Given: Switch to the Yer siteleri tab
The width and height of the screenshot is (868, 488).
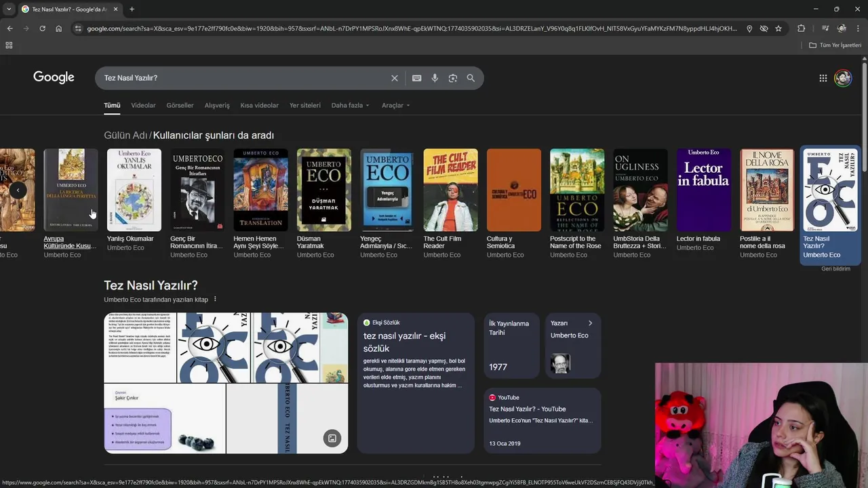Looking at the screenshot, I should tap(305, 105).
